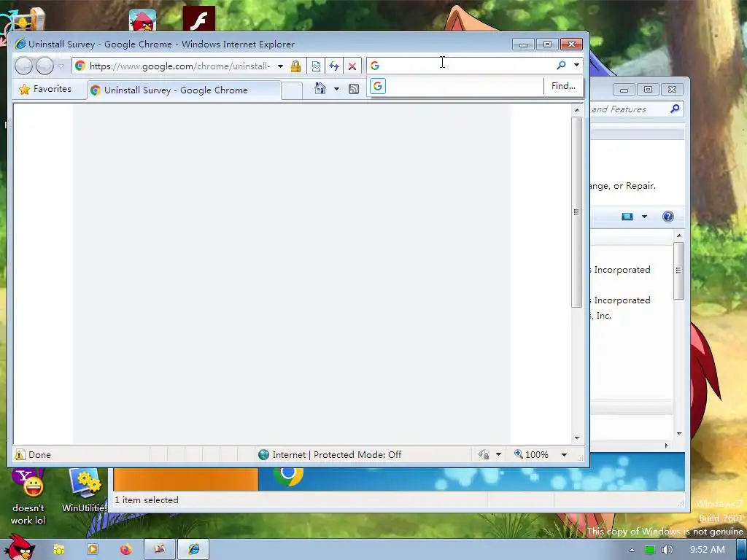
Task: Click the Internet zone globe icon
Action: click(x=263, y=455)
